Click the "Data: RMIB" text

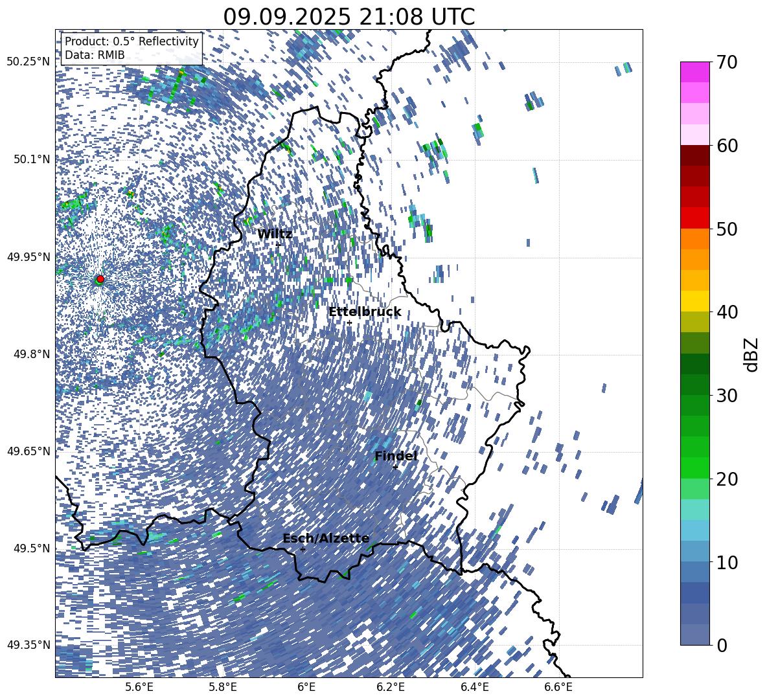(95, 55)
